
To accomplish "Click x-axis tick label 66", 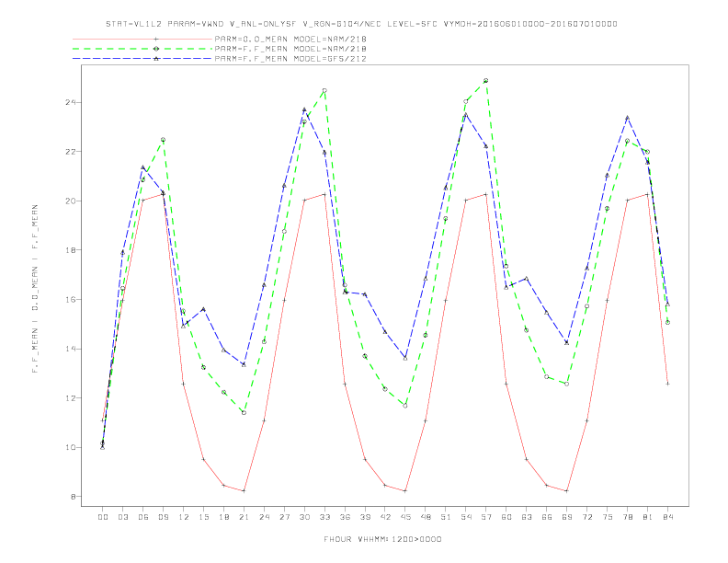I will coord(547,517).
